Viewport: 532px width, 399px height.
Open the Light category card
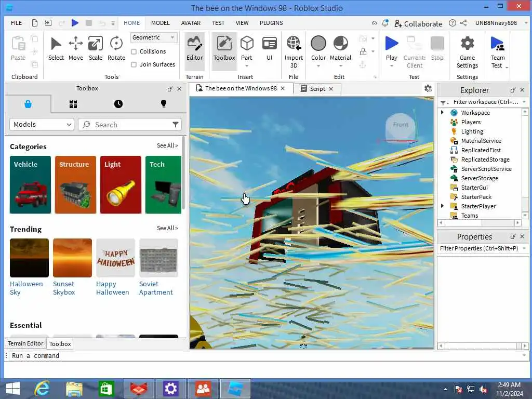(121, 184)
